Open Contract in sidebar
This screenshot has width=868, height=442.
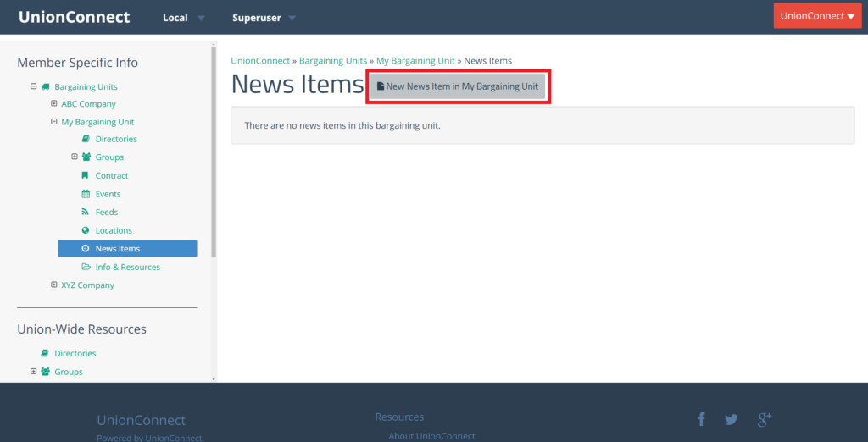click(112, 175)
